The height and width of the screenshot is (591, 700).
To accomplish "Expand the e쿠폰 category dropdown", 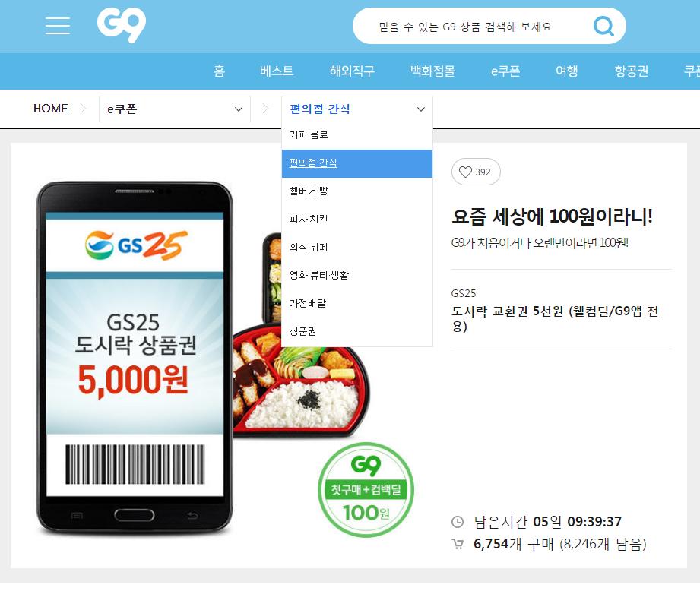I will [175, 109].
